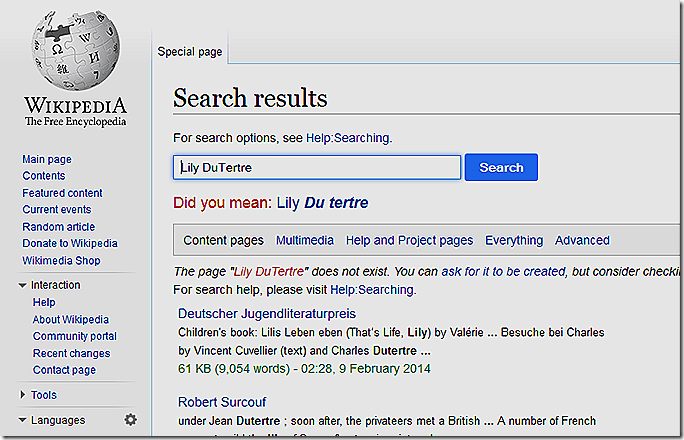Open the Languages settings gear icon

pyautogui.click(x=130, y=420)
